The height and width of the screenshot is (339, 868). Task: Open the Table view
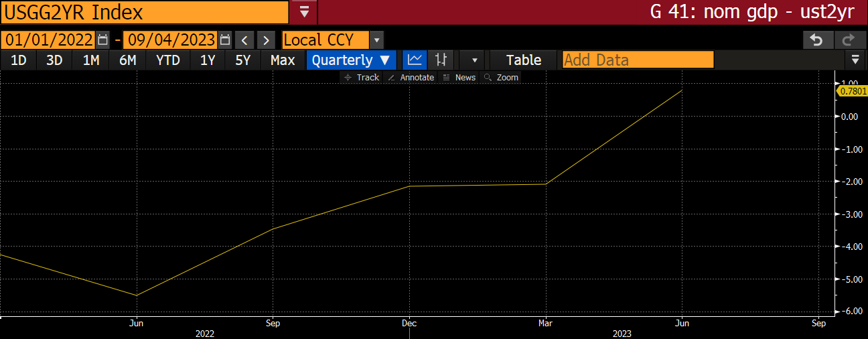[x=524, y=60]
